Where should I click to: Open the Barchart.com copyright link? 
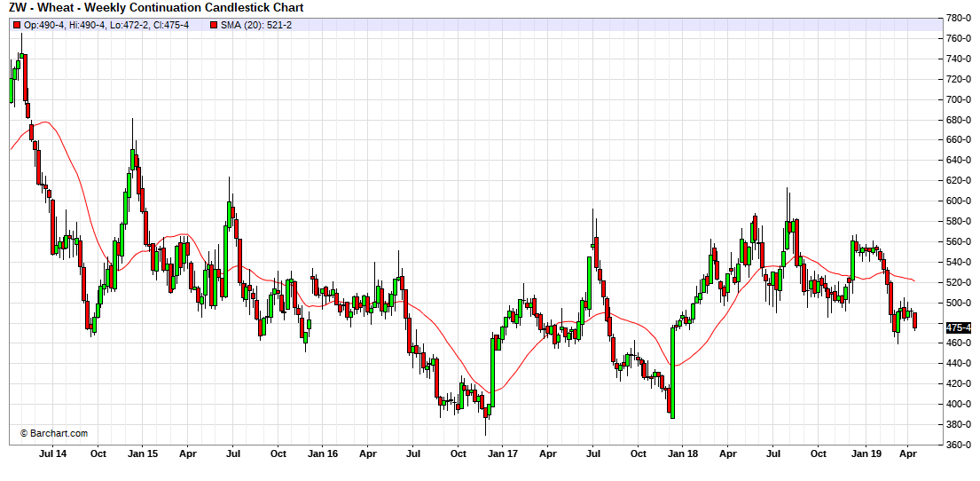(54, 433)
